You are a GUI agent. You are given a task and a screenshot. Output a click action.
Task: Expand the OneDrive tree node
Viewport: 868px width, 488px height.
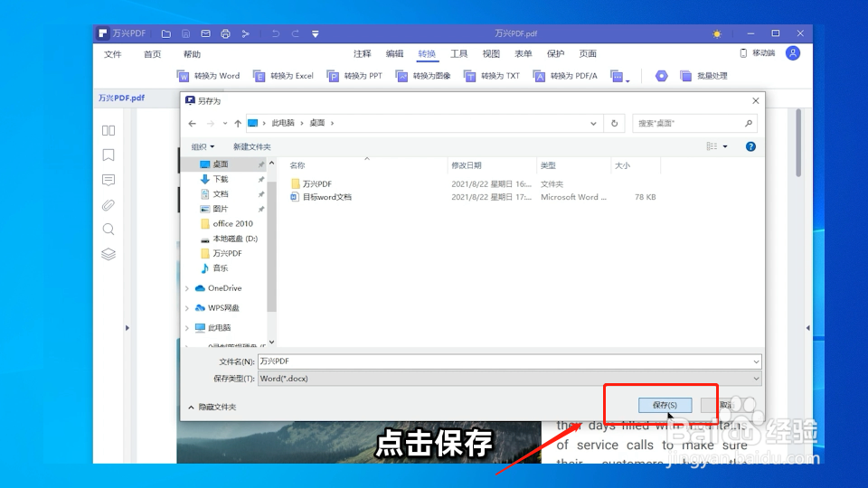[x=187, y=288]
